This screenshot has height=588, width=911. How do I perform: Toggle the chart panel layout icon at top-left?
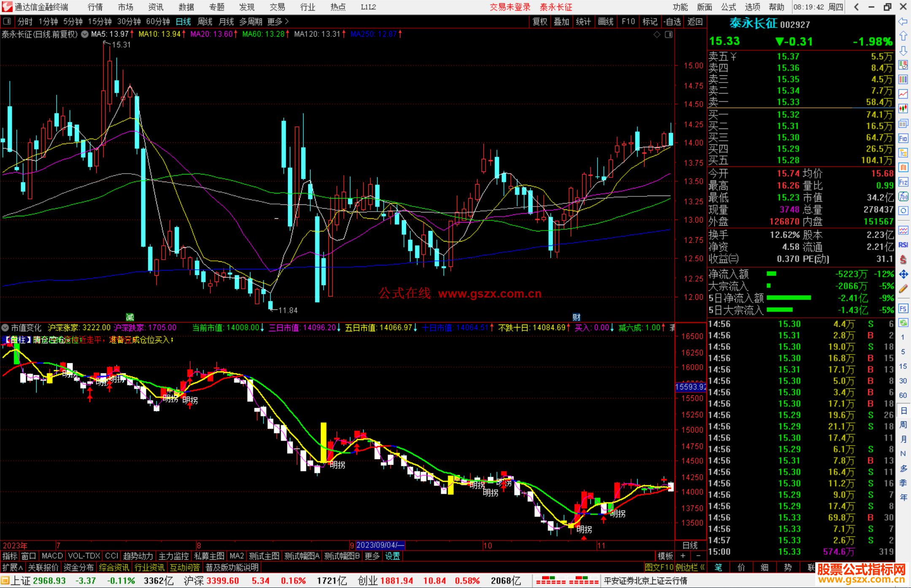tap(7, 21)
